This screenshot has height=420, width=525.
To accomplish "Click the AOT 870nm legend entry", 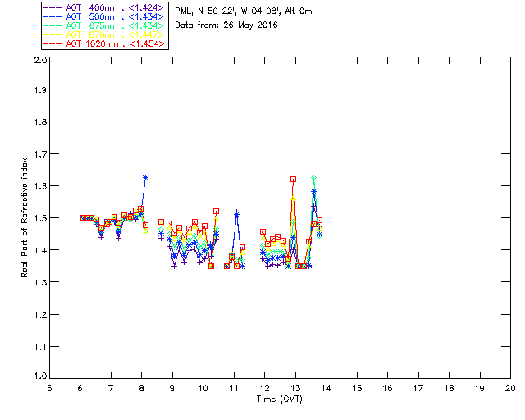I will point(104,34).
